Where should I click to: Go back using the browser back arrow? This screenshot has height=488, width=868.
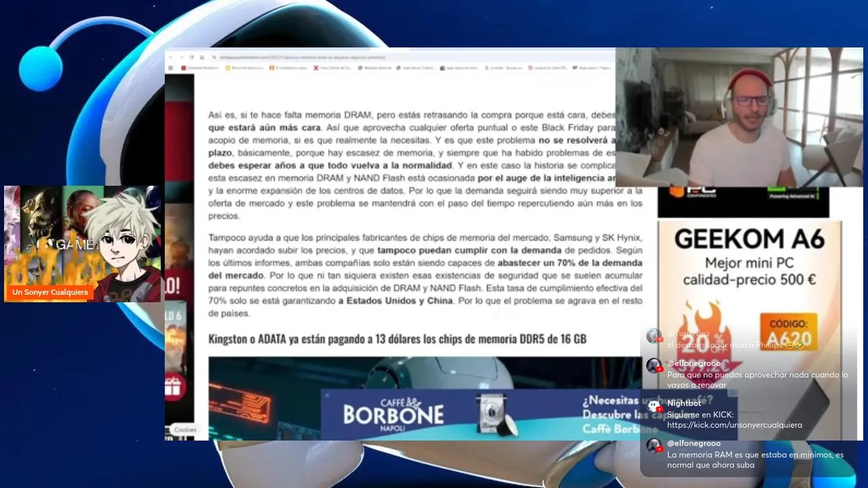click(x=170, y=57)
